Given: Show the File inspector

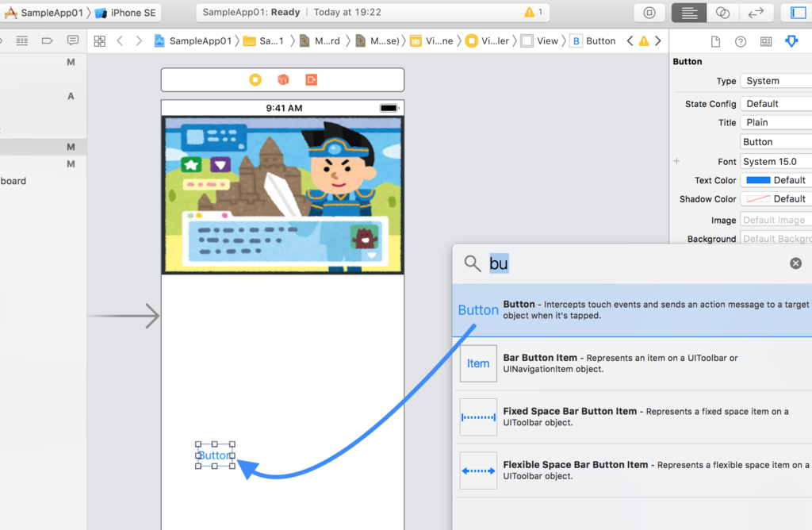Looking at the screenshot, I should pos(715,41).
